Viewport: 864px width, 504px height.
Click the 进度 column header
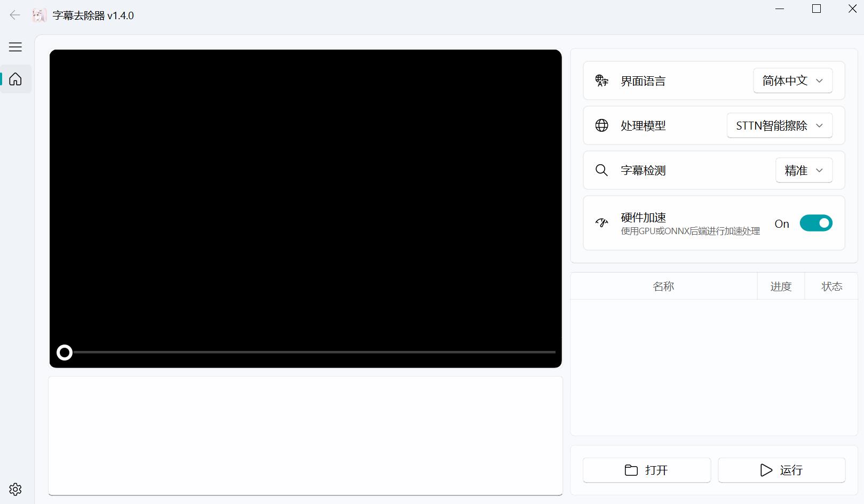(781, 286)
